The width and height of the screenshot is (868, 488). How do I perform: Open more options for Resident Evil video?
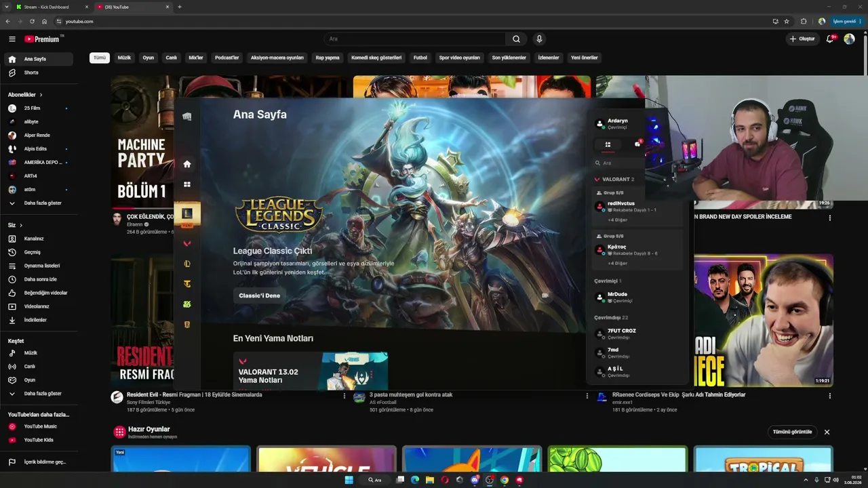click(x=344, y=396)
